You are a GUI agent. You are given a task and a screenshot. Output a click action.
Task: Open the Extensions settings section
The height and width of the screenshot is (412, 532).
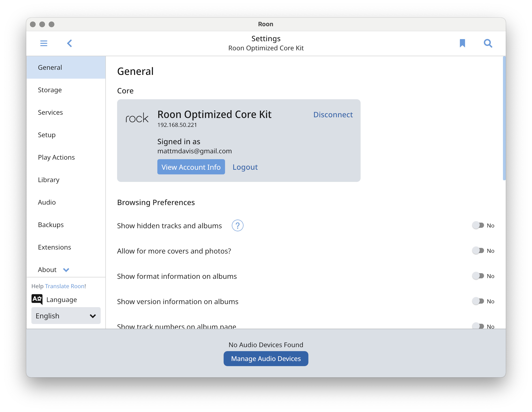coord(66,247)
